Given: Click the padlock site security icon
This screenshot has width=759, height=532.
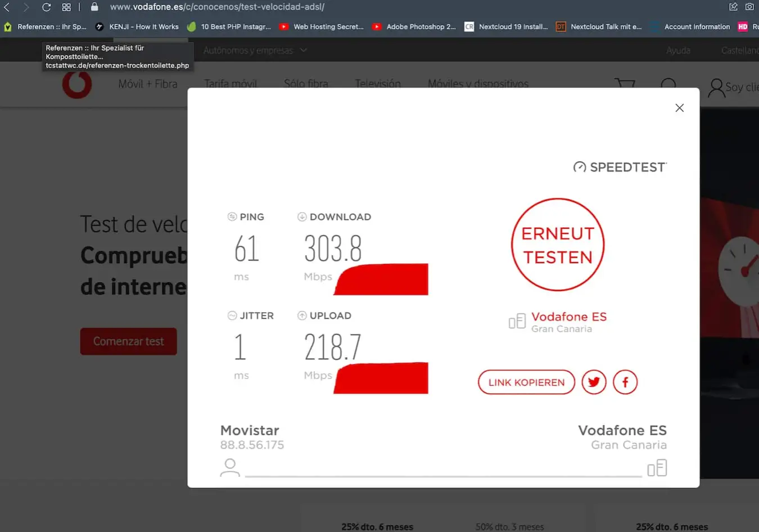Looking at the screenshot, I should 94,7.
